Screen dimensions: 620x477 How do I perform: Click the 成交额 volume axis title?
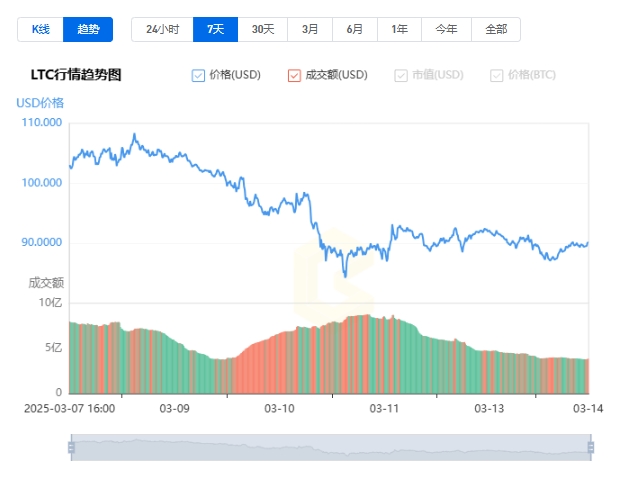coord(46,283)
